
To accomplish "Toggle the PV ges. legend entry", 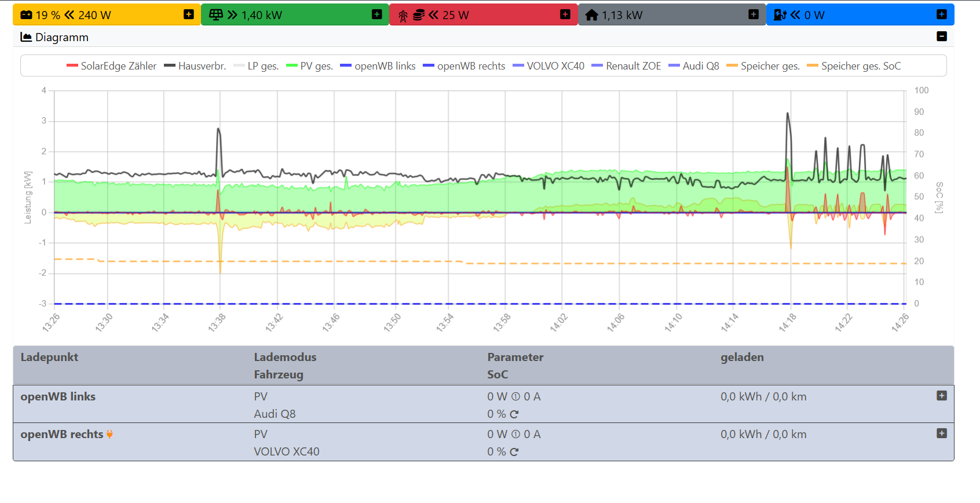I will point(309,66).
